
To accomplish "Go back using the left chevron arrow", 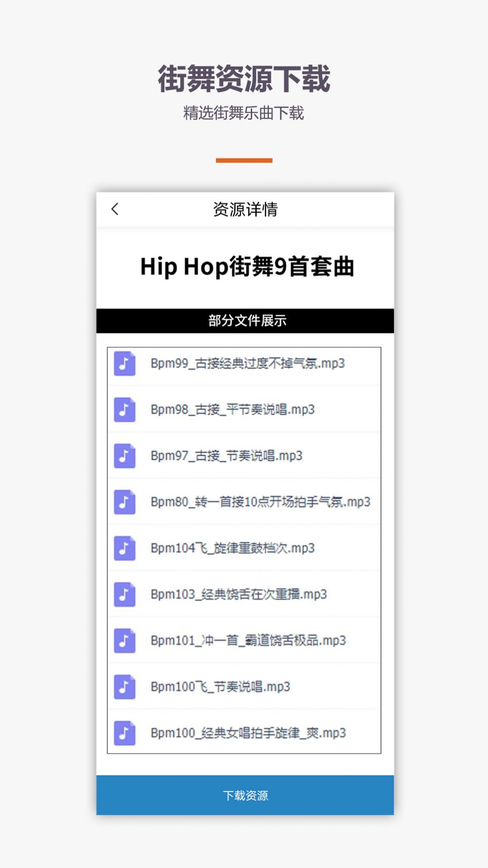I will (115, 209).
